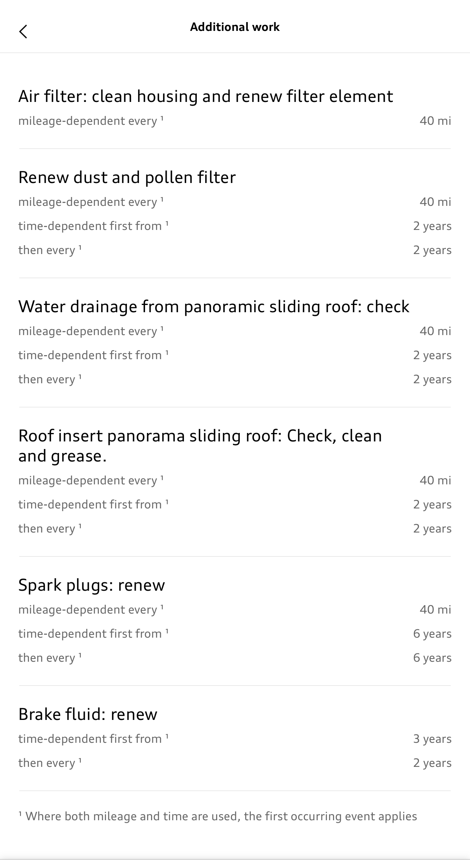Select the Spark plugs: renew heading

(x=92, y=585)
